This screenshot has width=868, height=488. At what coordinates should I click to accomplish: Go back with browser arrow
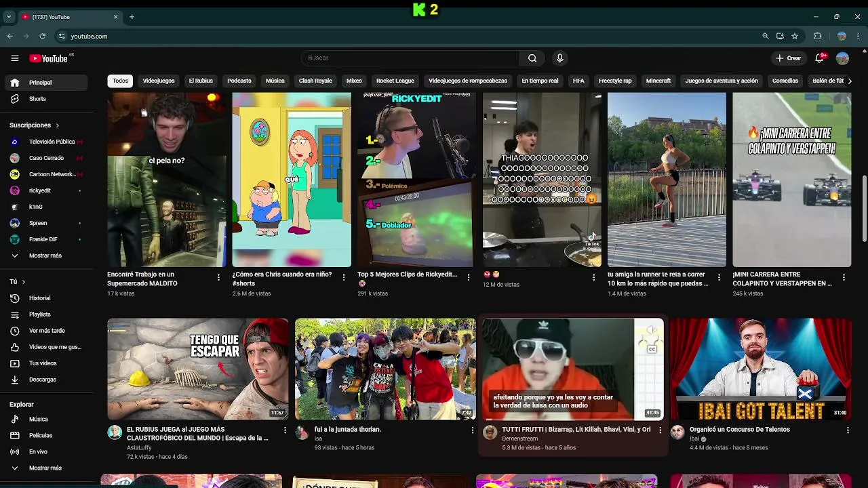9,37
